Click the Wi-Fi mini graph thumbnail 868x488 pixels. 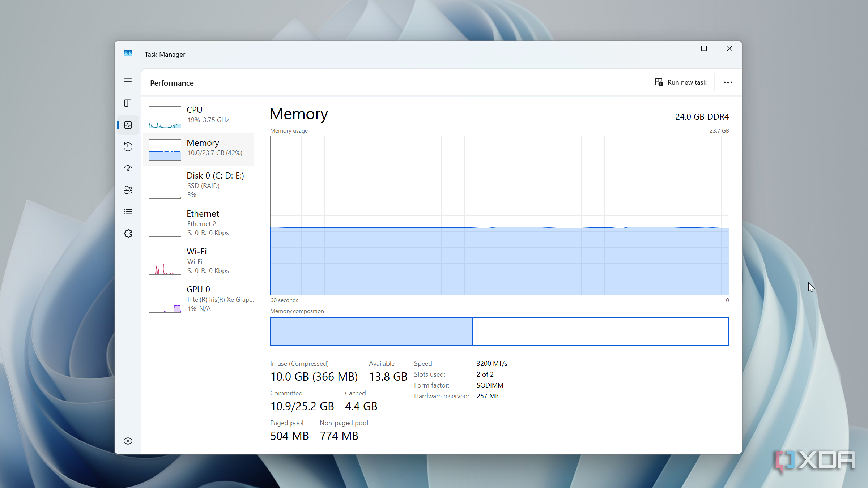point(165,261)
